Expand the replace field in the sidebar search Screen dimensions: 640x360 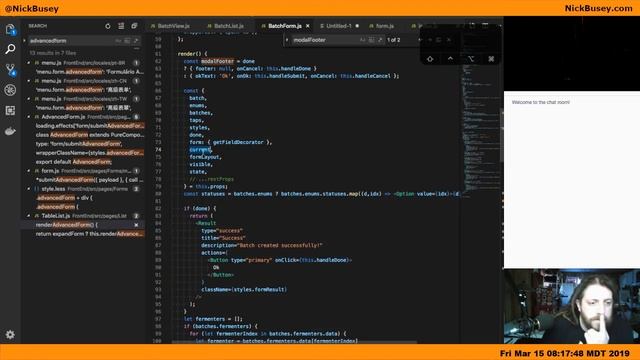[x=24, y=41]
